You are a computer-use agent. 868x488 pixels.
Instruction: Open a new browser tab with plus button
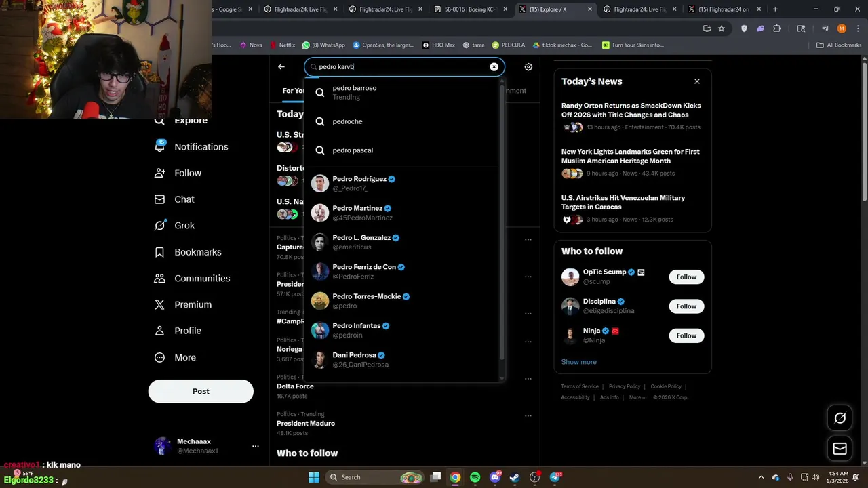[775, 9]
